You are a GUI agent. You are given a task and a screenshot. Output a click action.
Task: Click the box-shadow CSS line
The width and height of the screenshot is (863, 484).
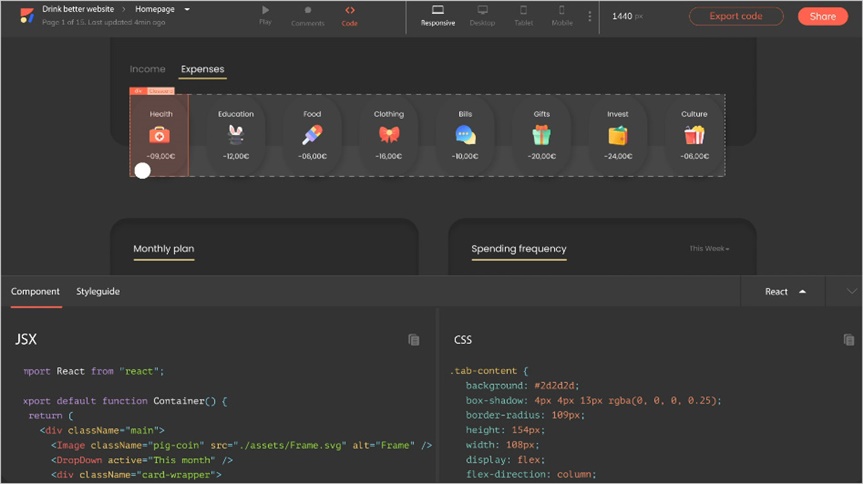(x=593, y=400)
